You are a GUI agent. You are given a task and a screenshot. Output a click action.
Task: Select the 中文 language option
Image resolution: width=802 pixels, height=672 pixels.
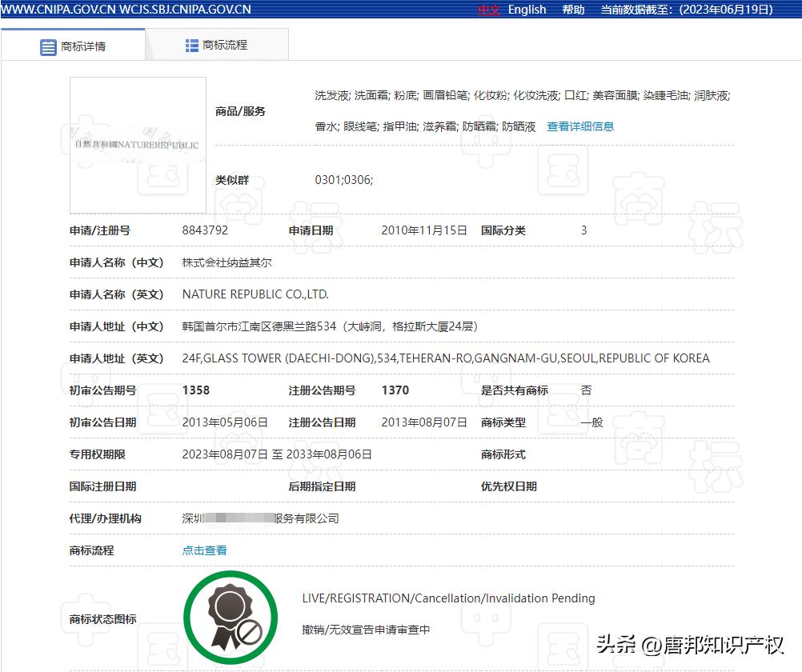coord(489,10)
